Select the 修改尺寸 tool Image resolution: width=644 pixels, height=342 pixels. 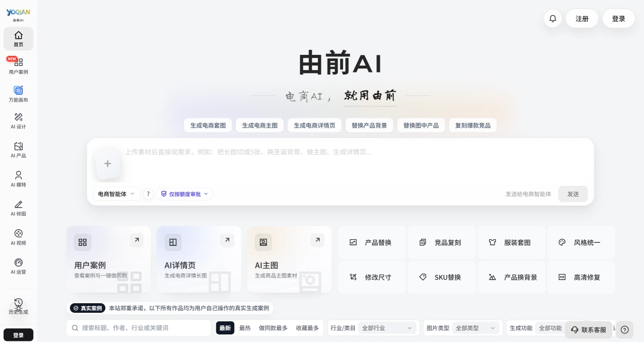pos(372,277)
